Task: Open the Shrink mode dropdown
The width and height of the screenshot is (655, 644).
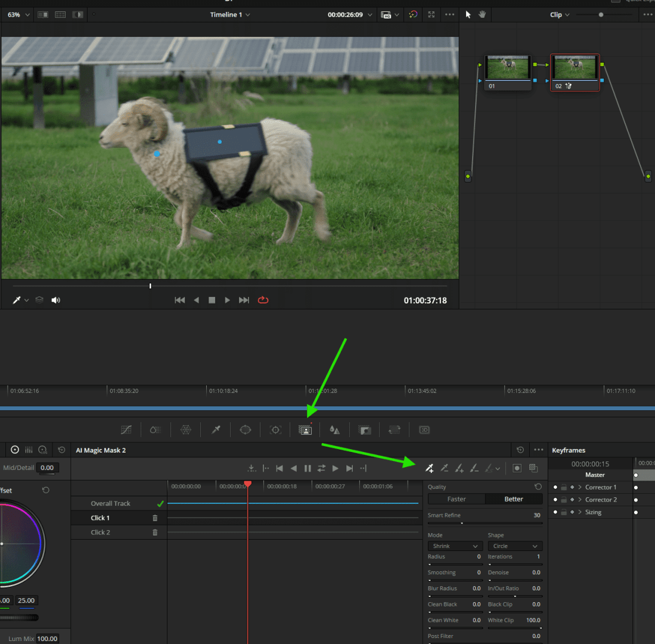Action: click(x=454, y=546)
